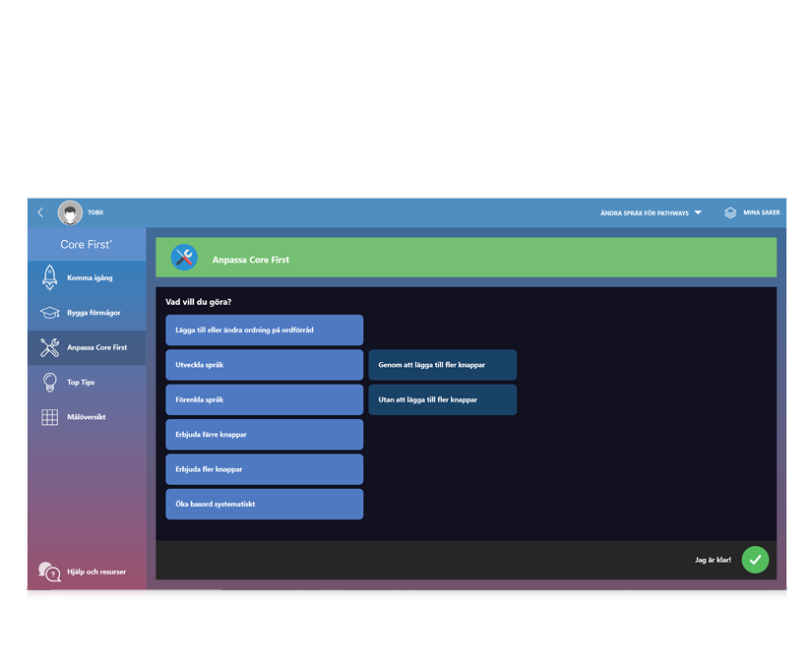The height and width of the screenshot is (664, 812).
Task: Click the Anpassa Core First header icon
Action: pyautogui.click(x=184, y=258)
